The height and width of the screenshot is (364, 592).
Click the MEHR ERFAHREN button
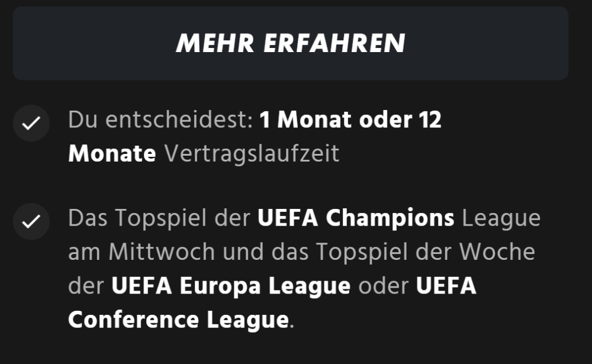[x=290, y=43]
